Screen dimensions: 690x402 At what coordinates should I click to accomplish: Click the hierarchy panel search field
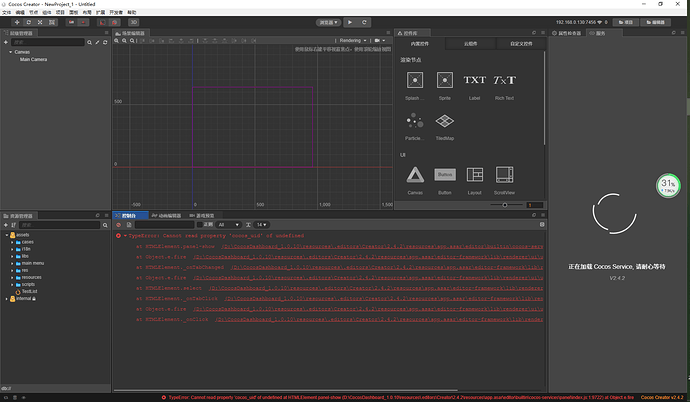(48, 42)
